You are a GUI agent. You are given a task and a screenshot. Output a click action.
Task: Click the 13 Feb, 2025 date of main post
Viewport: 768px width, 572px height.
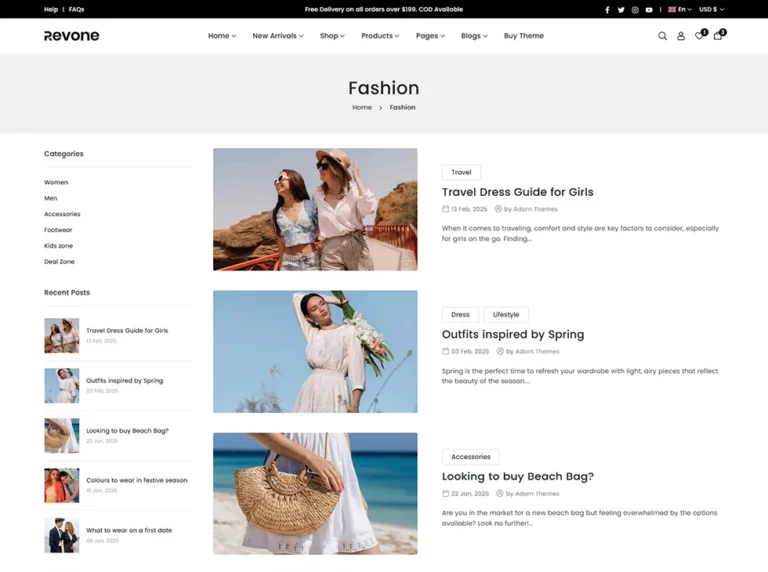(465, 209)
